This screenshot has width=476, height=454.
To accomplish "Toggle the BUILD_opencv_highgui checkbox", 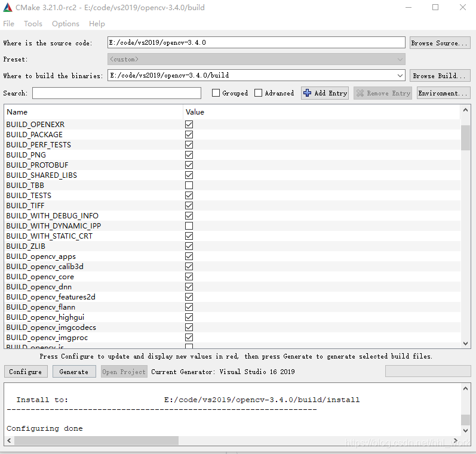I will [189, 317].
